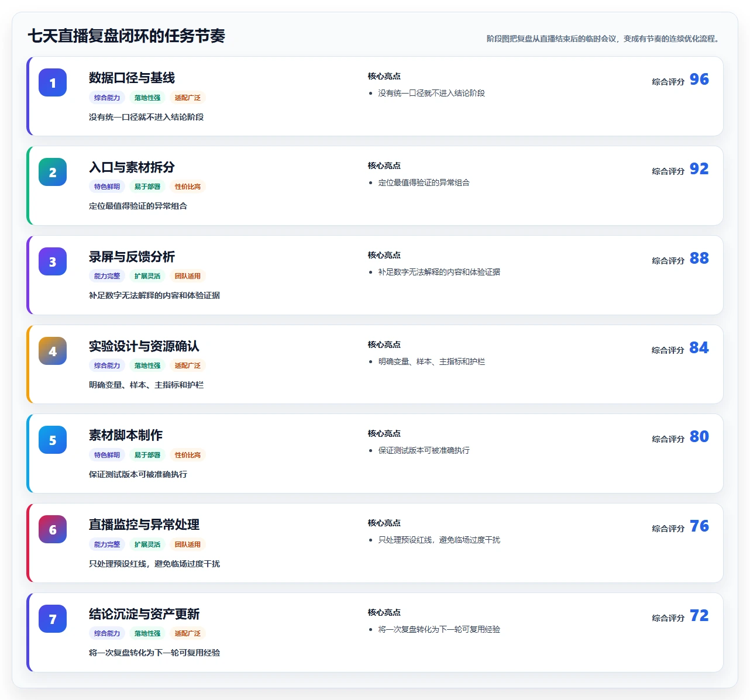Select 扩展灵活 tag in 录屏与反馈分析 card
This screenshot has width=750, height=700.
click(x=147, y=276)
